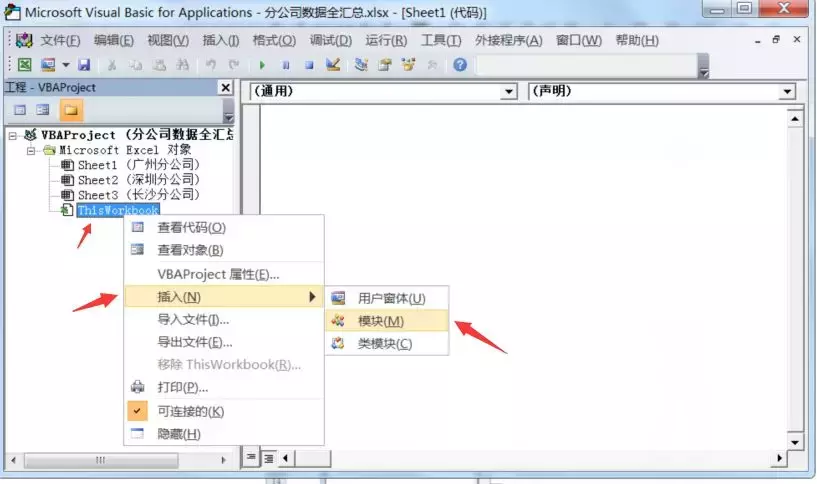Click code window vertical scrollbar down arrow
Screen dimensions: 817x484
(795, 442)
